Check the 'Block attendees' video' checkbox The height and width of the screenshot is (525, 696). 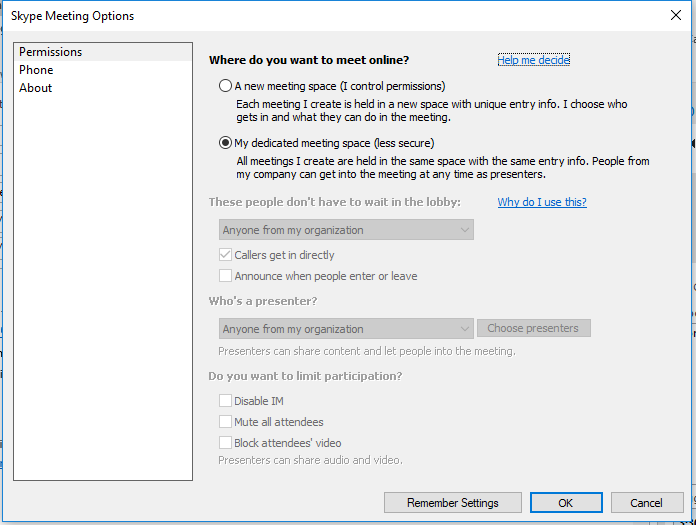coord(225,442)
